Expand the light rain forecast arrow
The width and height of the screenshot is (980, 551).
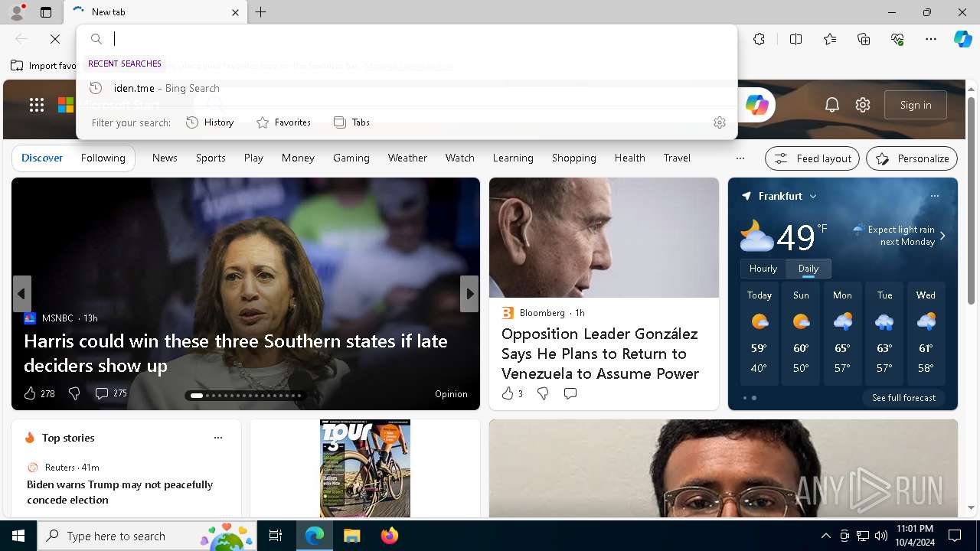point(942,236)
